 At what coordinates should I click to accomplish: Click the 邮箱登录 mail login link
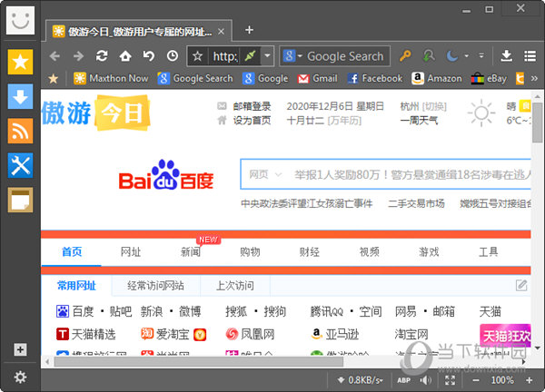point(252,106)
